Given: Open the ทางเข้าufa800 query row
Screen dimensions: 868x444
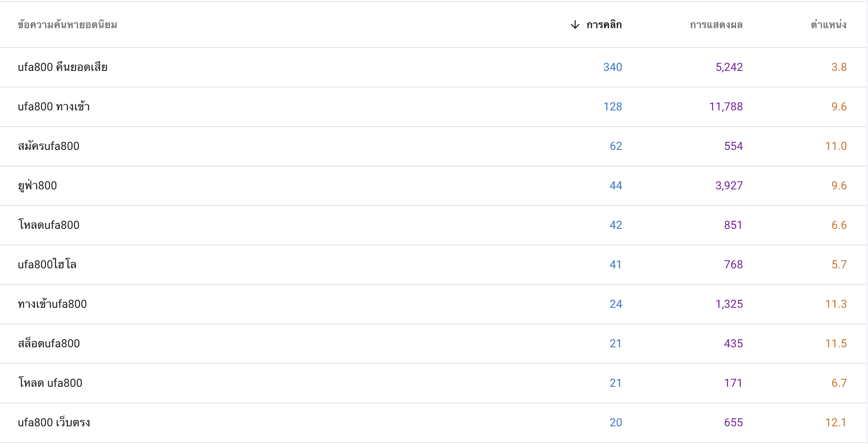Looking at the screenshot, I should tap(433, 304).
